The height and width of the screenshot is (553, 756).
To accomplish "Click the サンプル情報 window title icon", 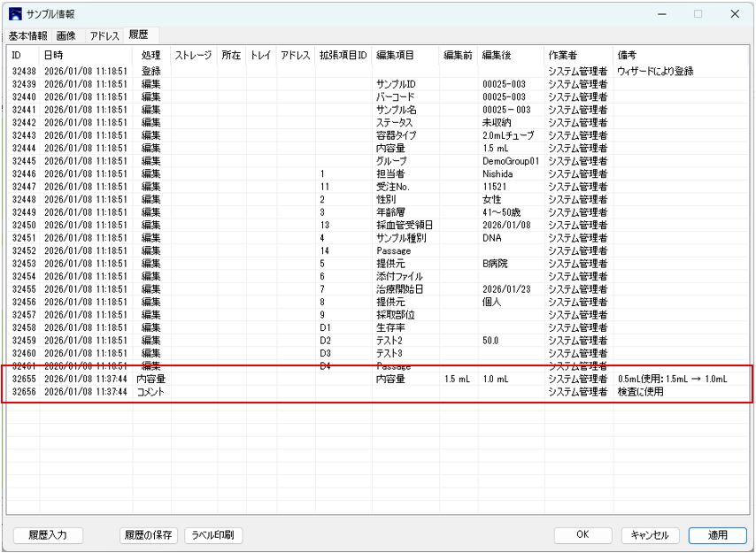I will tap(16, 14).
